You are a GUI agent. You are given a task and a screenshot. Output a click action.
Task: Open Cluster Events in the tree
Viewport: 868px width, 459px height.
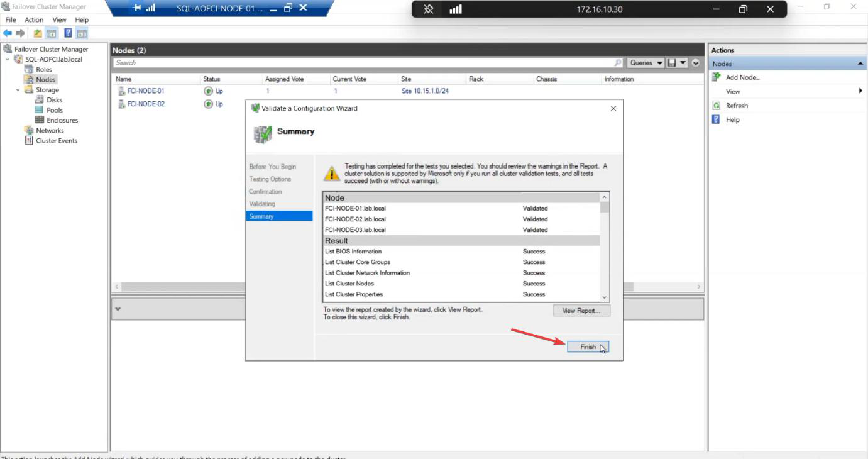(57, 141)
